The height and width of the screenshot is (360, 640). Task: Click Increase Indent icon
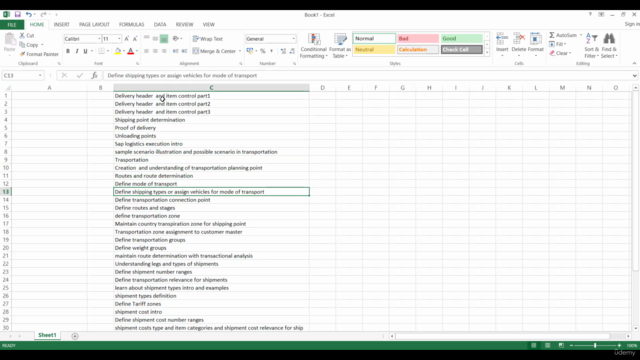[x=184, y=51]
